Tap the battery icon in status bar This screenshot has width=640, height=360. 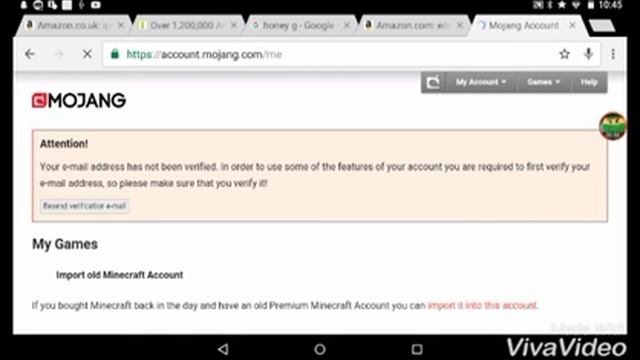[591, 5]
